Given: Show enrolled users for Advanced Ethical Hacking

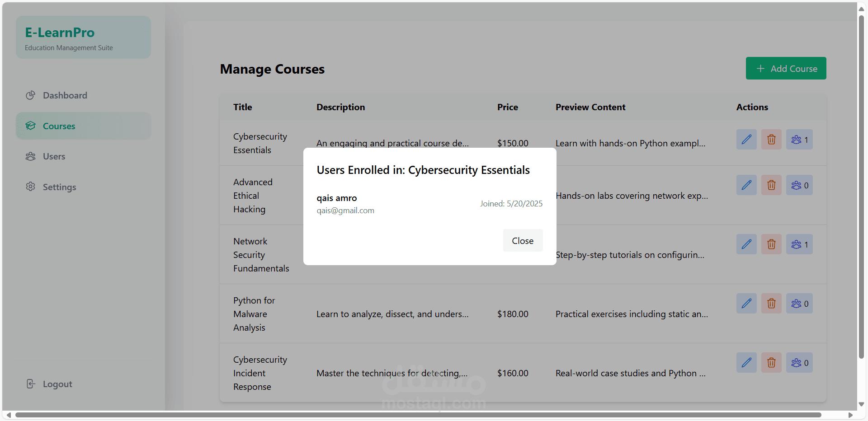Looking at the screenshot, I should point(799,185).
